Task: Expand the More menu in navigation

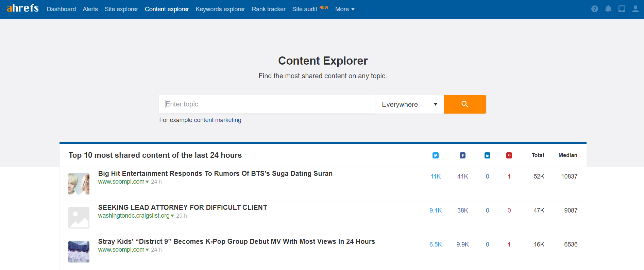Action: pos(344,9)
